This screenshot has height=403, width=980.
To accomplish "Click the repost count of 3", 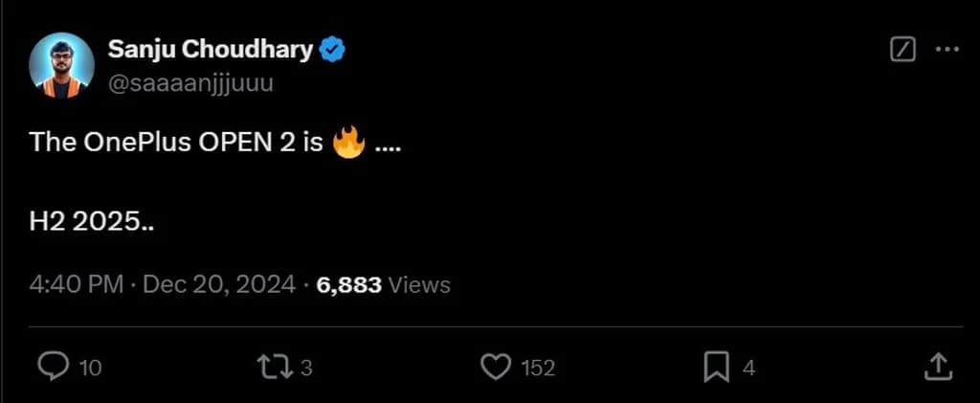I will coord(307,367).
